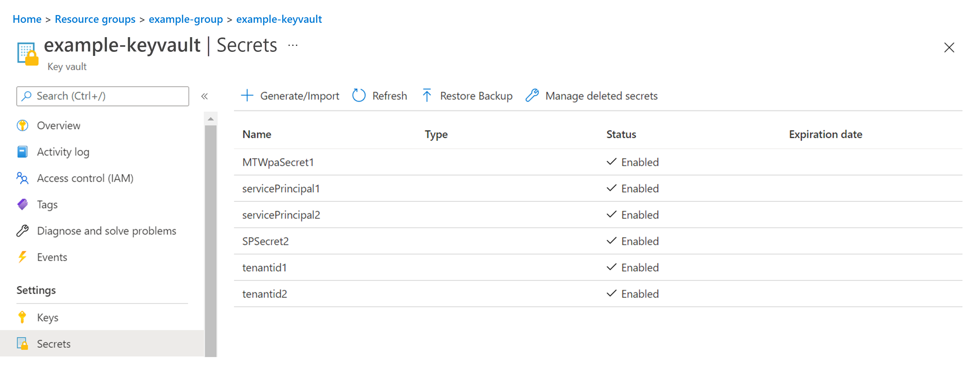Open the tenantid2 secret
This screenshot has height=374, width=980.
tap(265, 293)
